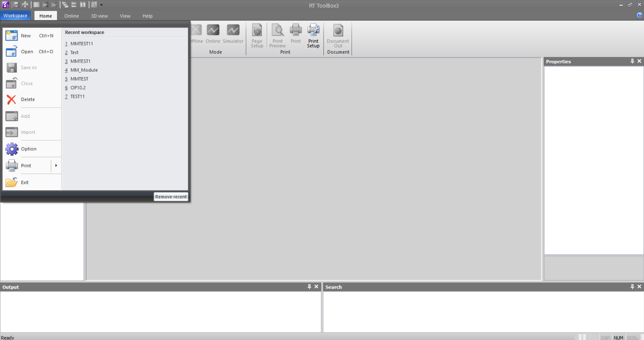Click the Workspace application menu button
Image resolution: width=644 pixels, height=340 pixels.
coord(15,16)
